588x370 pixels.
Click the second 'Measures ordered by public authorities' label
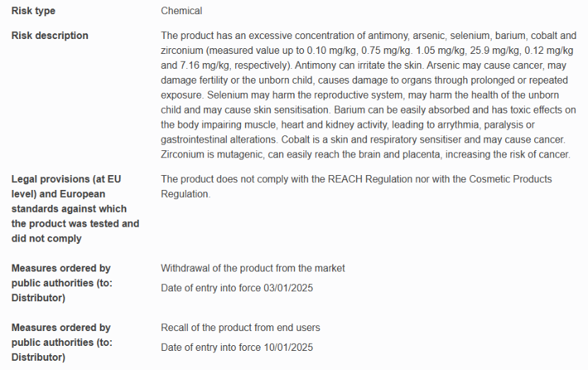point(62,342)
